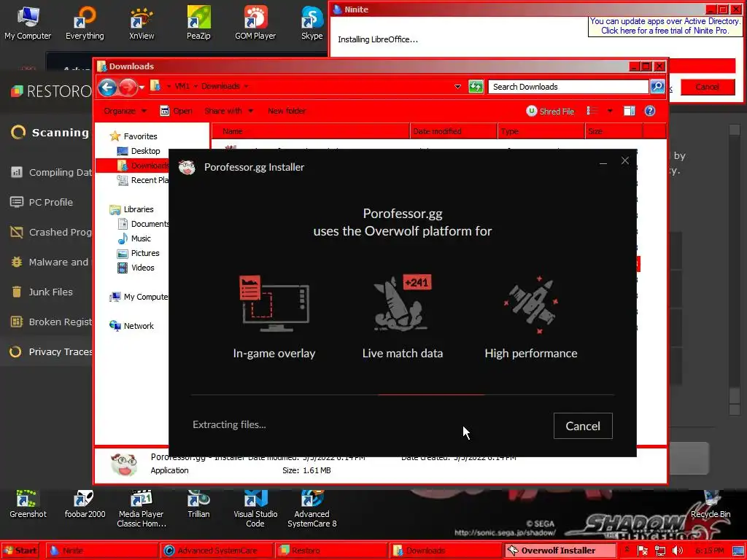Open Visual Studio Code desktop shortcut
Image resolution: width=747 pixels, height=560 pixels.
[x=255, y=510]
